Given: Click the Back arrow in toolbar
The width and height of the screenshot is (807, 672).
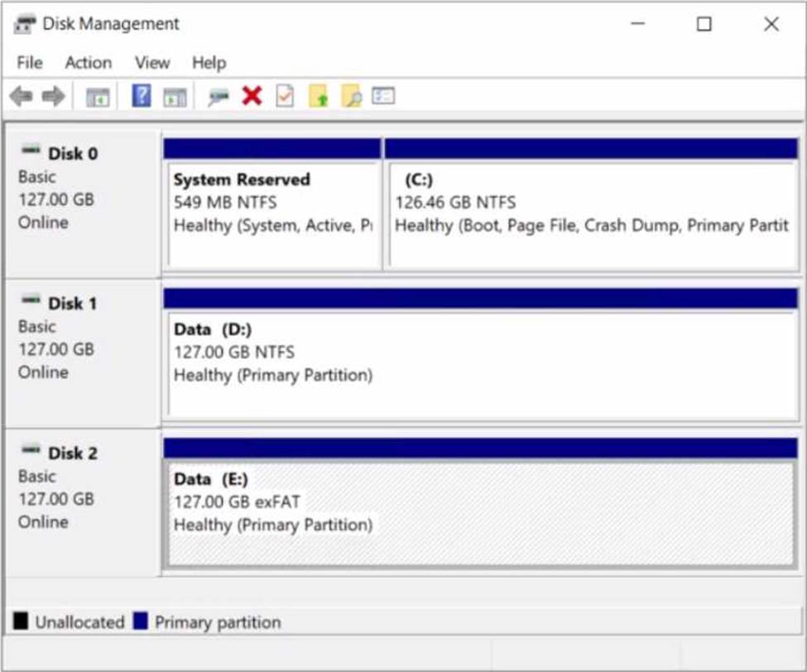Looking at the screenshot, I should pyautogui.click(x=21, y=97).
